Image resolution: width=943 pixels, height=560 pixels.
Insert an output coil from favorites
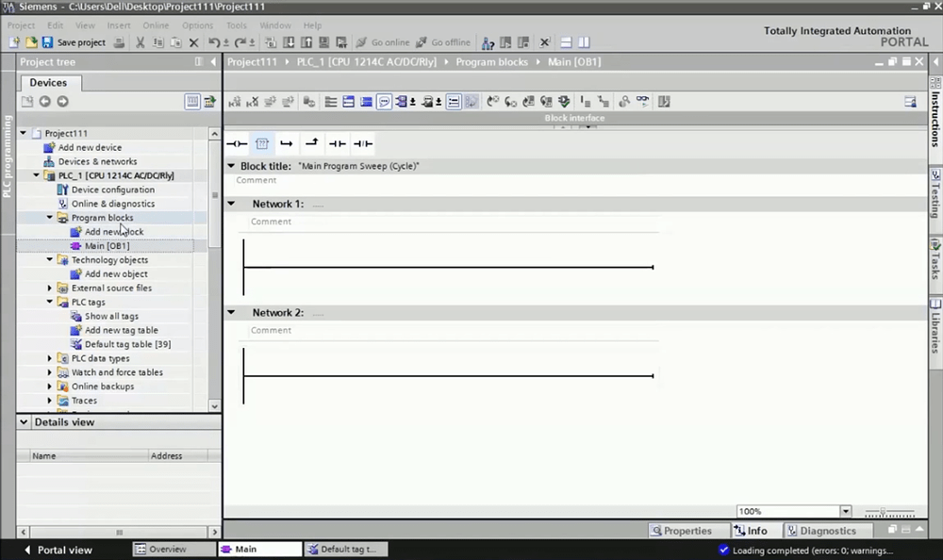click(x=237, y=143)
